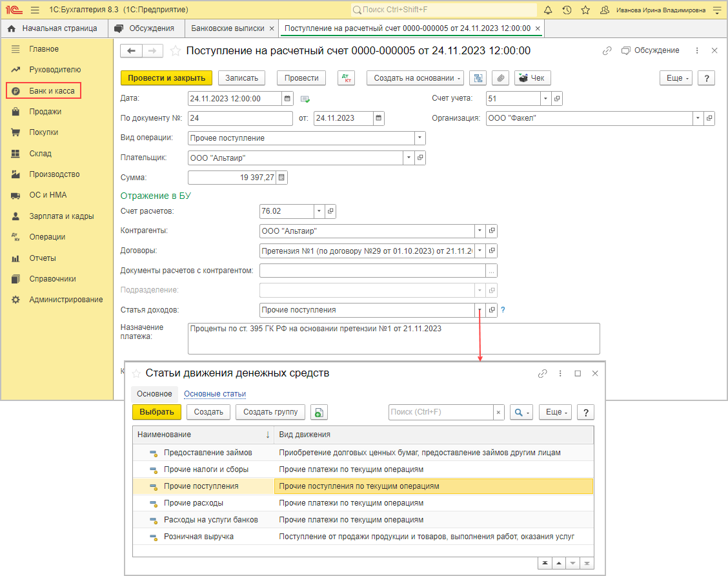Screen dimensions: 728x576
Task: Click Чек button
Action: coord(532,78)
